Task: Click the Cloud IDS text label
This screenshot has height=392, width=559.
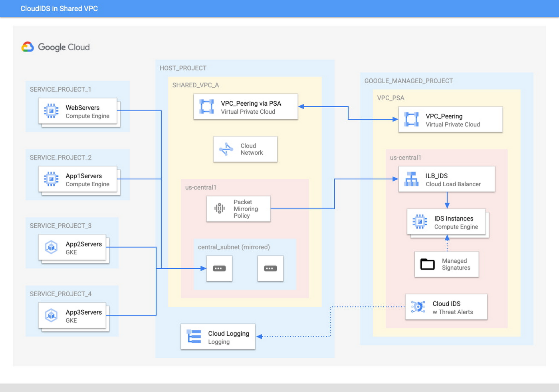Action: 446,303
